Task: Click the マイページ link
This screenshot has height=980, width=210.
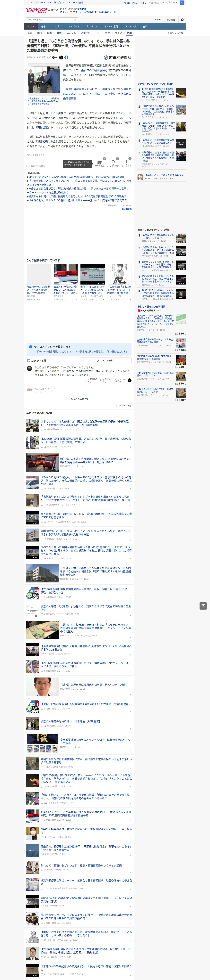Action: (157, 19)
